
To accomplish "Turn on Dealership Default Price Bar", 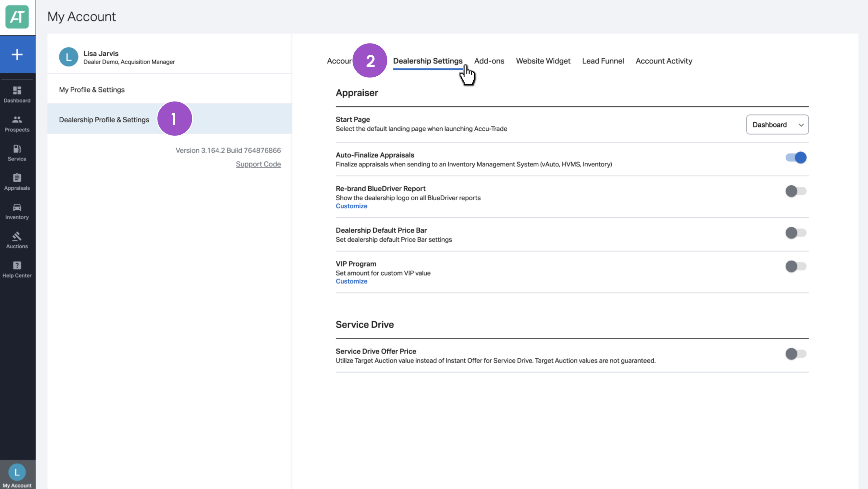I will pos(796,233).
